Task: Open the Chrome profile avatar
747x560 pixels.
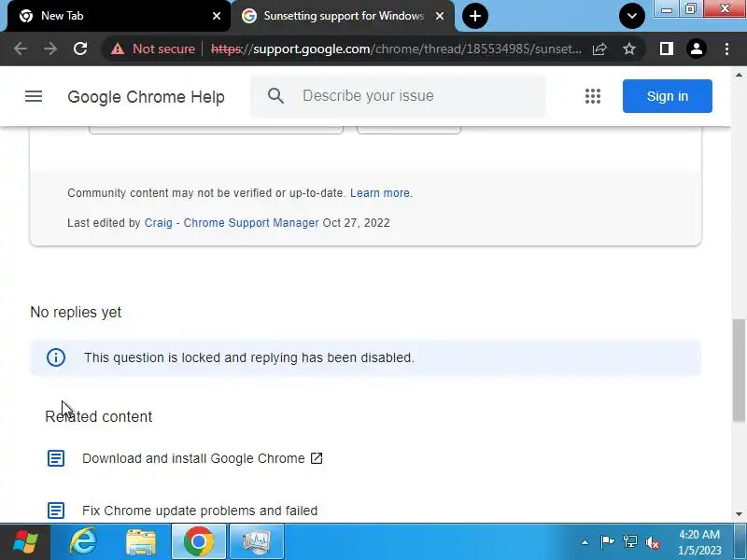Action: click(x=697, y=49)
